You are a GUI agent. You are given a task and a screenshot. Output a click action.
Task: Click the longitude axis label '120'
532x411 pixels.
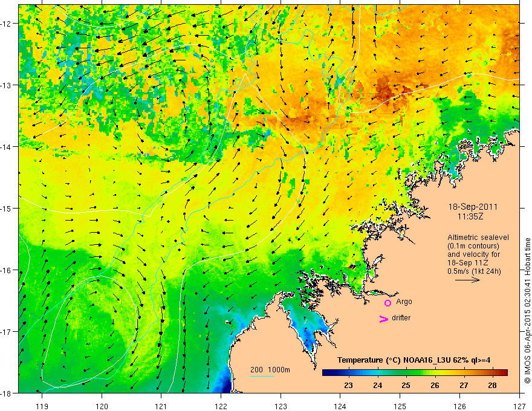(102, 406)
